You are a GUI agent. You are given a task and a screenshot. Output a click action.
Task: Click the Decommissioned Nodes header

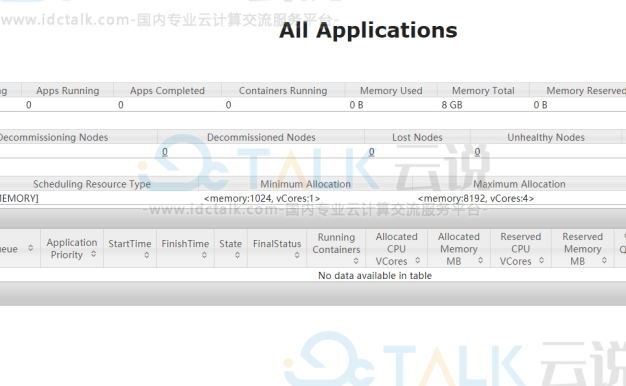coord(261,137)
